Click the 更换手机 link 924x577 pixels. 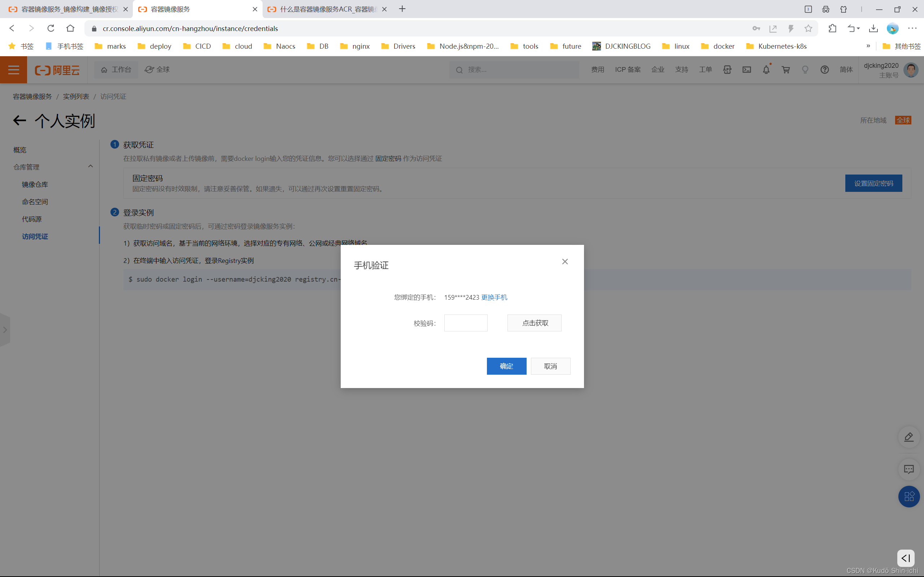[x=494, y=297]
